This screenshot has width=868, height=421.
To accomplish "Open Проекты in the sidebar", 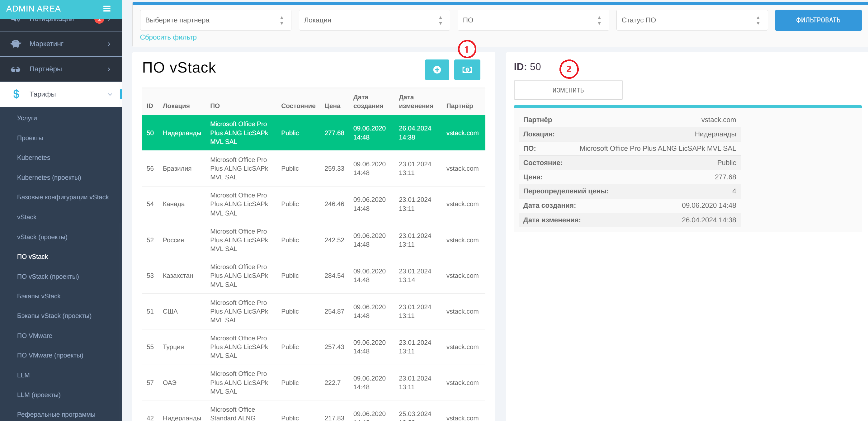I will point(30,138).
